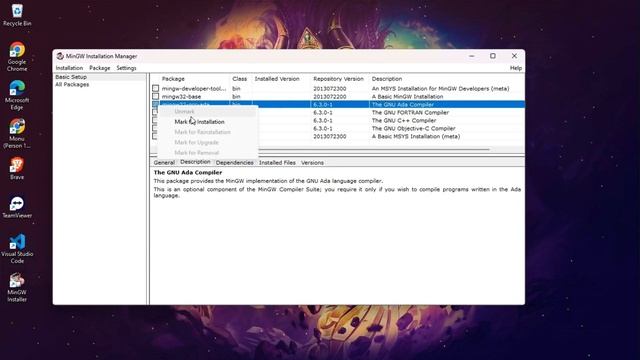Switch to the Dependencies tab
This screenshot has width=640, height=360.
click(x=234, y=162)
